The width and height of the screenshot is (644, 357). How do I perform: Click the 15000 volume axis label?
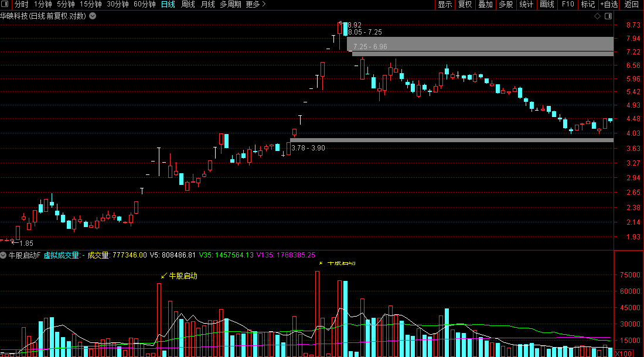630,341
